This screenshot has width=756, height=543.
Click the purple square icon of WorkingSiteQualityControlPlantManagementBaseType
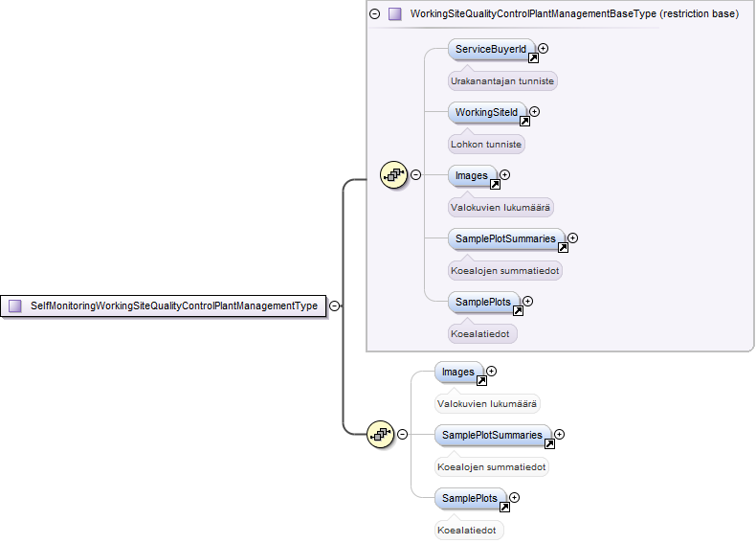[x=395, y=14]
